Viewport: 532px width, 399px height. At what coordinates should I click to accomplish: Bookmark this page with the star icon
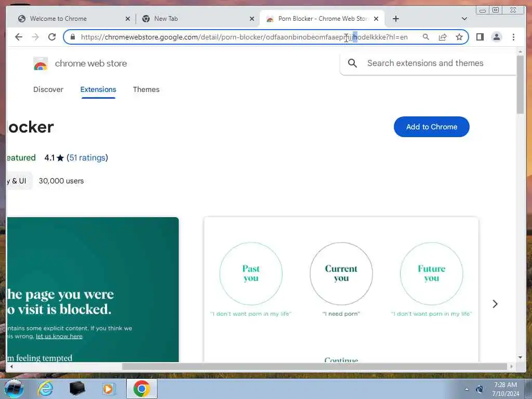pyautogui.click(x=459, y=37)
